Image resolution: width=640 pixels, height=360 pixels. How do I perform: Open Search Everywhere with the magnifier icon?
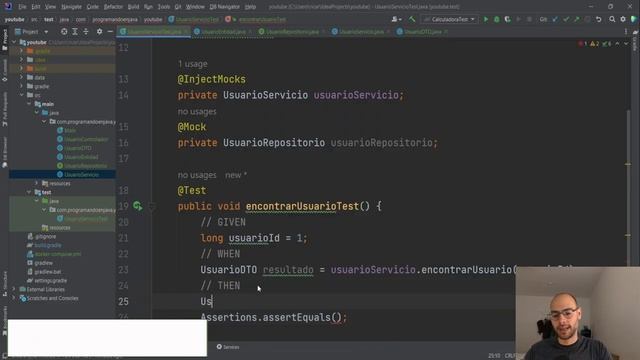click(612, 19)
